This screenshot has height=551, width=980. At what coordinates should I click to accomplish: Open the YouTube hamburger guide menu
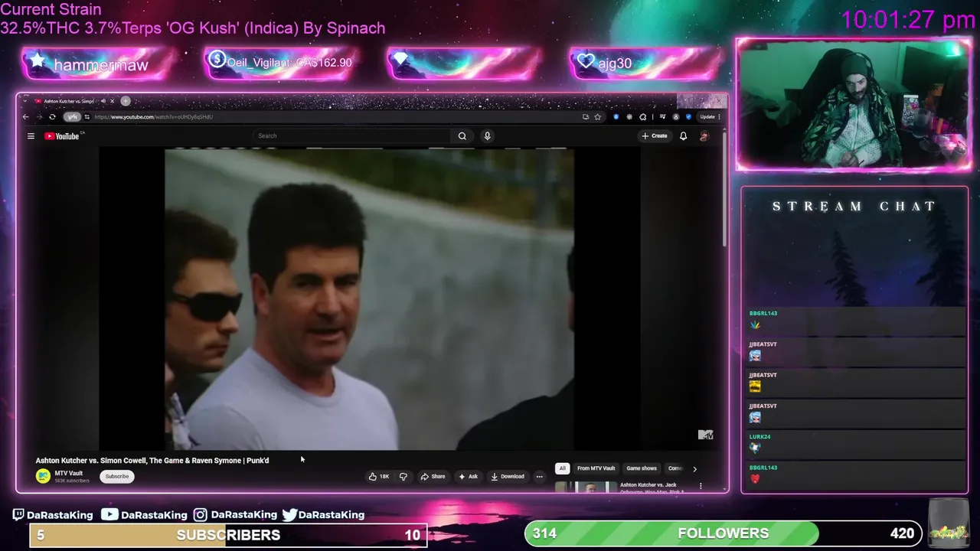31,136
